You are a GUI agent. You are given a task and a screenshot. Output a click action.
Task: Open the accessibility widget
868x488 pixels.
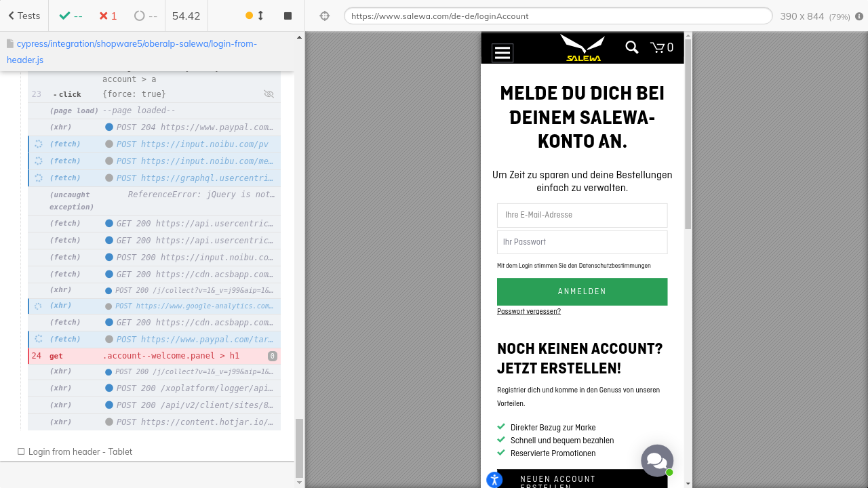(494, 480)
